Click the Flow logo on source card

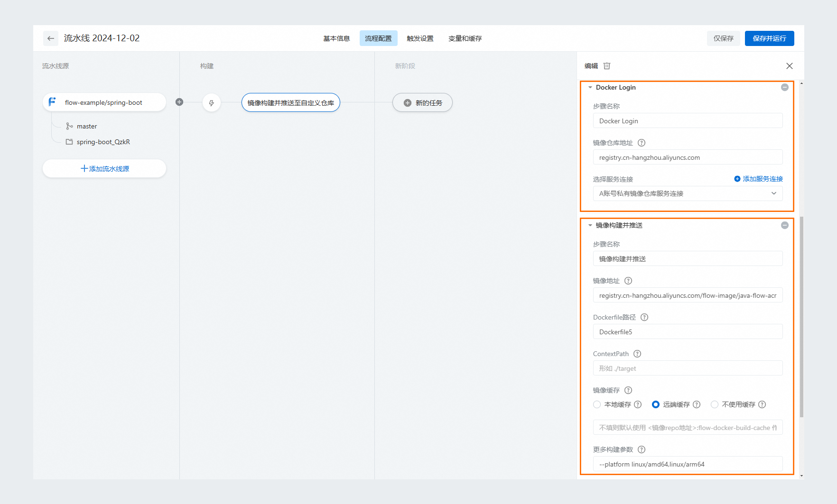(x=52, y=102)
